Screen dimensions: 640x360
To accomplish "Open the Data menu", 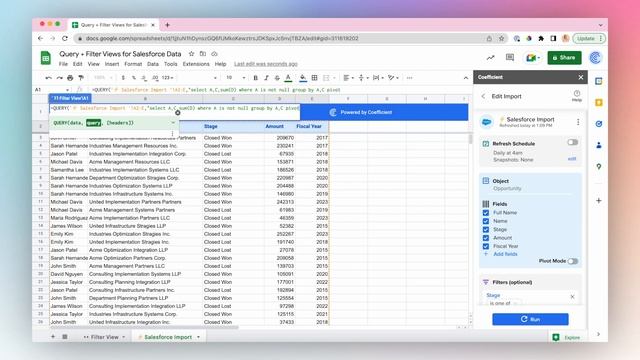I will (153, 64).
